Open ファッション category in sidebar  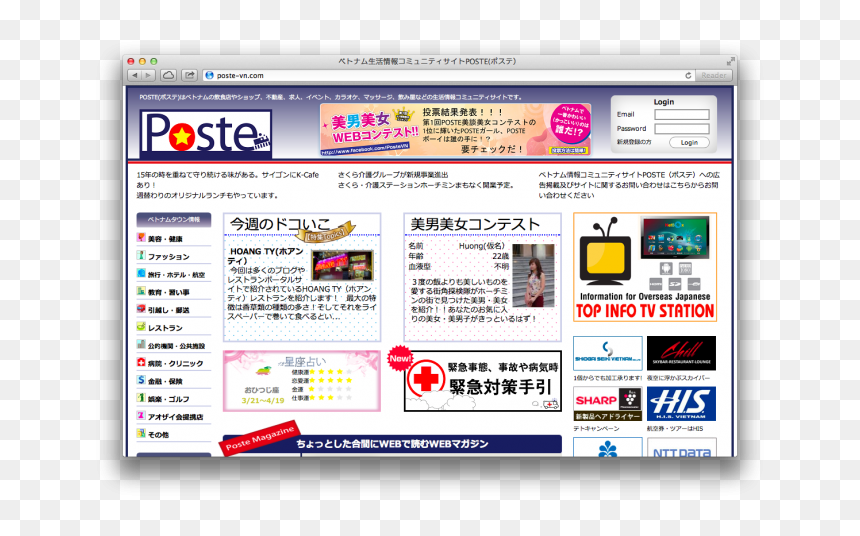point(168,256)
